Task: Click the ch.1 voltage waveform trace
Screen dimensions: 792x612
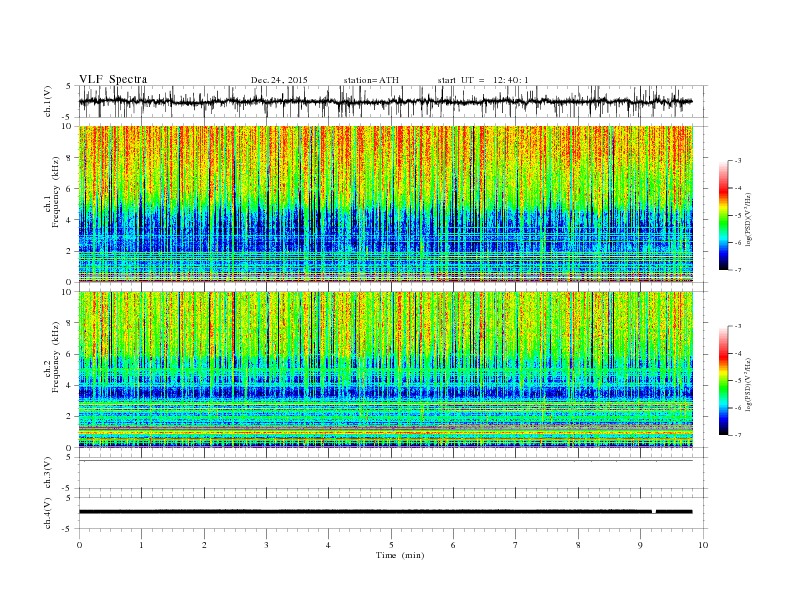Action: pyautogui.click(x=385, y=101)
